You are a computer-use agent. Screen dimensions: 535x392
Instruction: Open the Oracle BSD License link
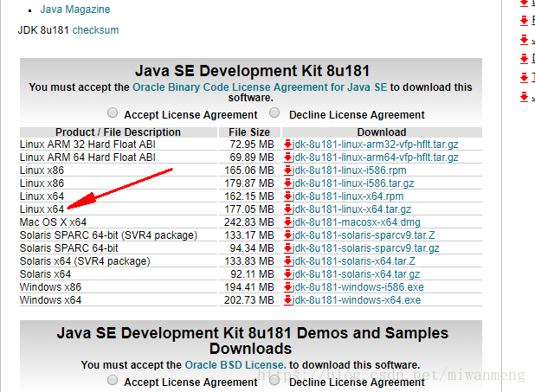235,365
